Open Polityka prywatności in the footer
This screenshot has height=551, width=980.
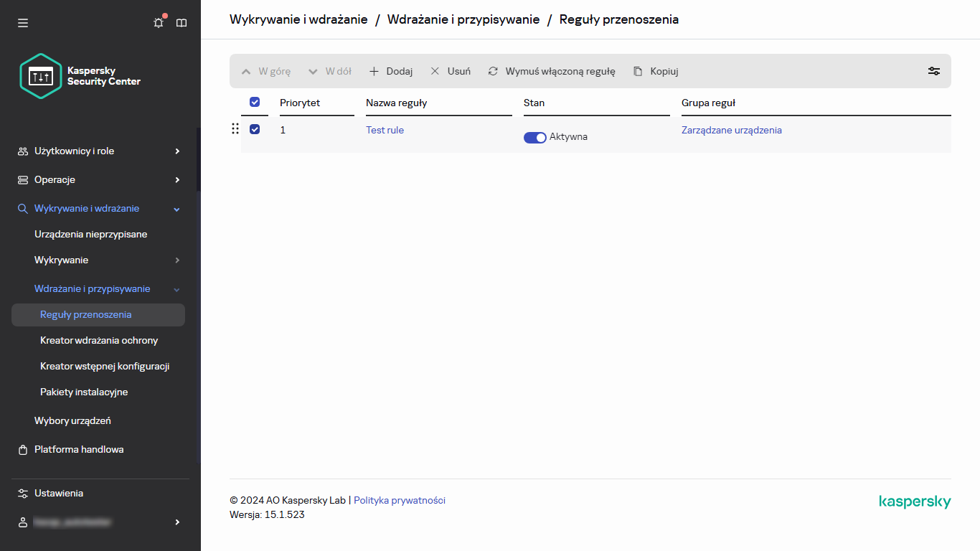(400, 500)
